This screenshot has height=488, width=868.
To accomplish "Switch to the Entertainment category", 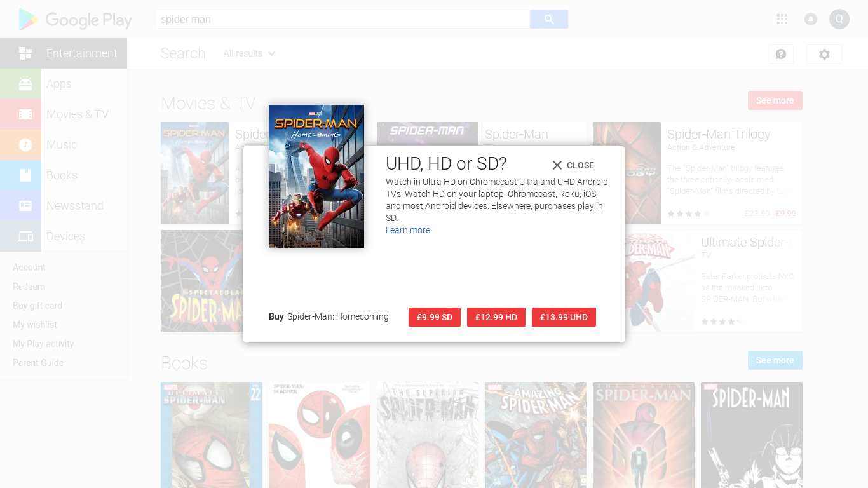I will (81, 53).
